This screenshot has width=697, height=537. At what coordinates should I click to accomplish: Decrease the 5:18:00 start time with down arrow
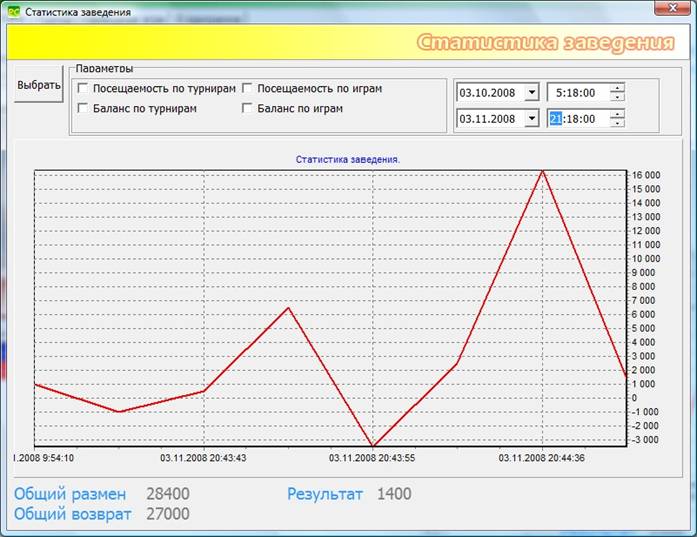[x=617, y=98]
